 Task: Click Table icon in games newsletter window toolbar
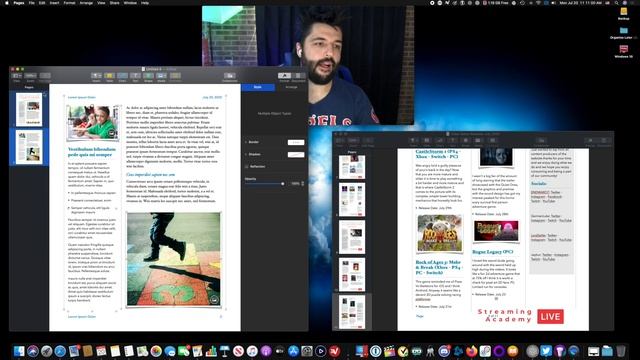click(x=427, y=140)
